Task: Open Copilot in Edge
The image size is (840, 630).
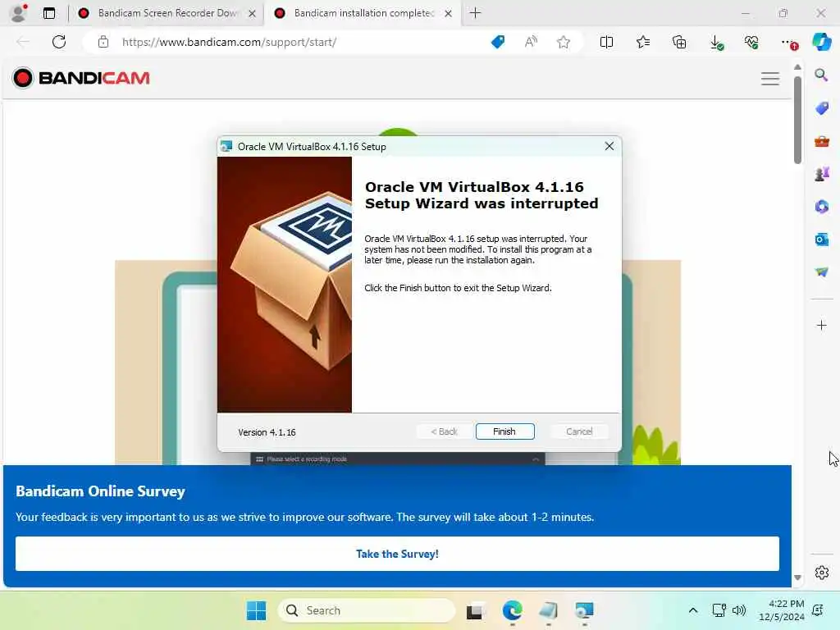Action: point(822,42)
